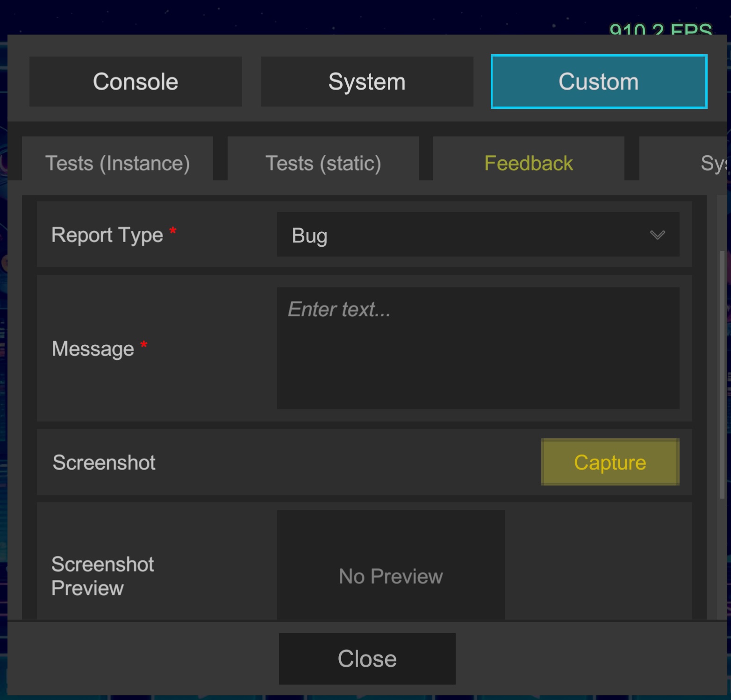Click the chevron arrow in Report Type field

tap(657, 235)
